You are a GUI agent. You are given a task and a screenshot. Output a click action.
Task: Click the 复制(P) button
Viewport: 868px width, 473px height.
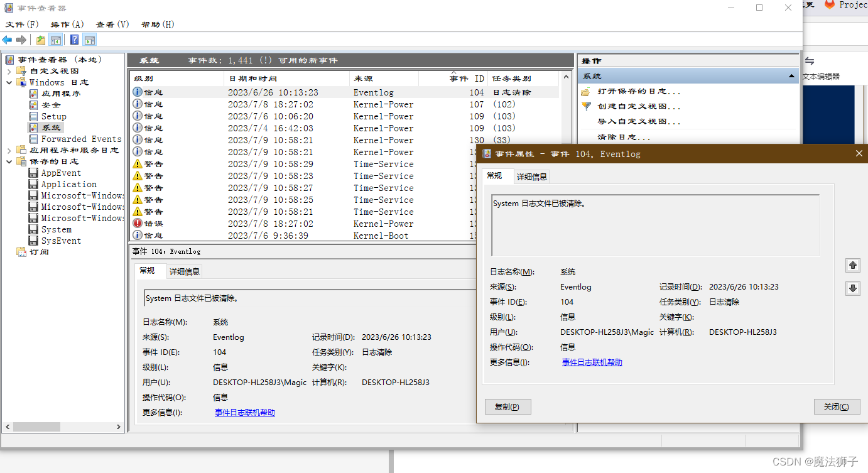click(508, 406)
